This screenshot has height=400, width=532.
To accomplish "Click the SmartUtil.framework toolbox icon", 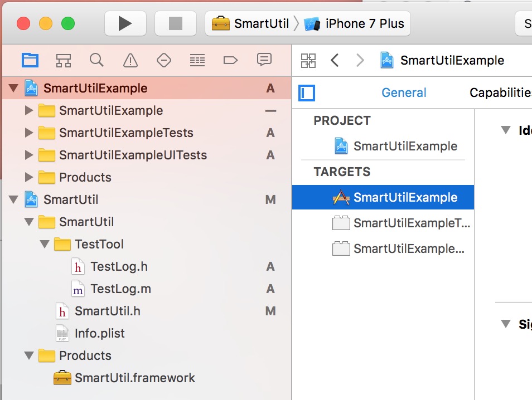I will tap(62, 378).
